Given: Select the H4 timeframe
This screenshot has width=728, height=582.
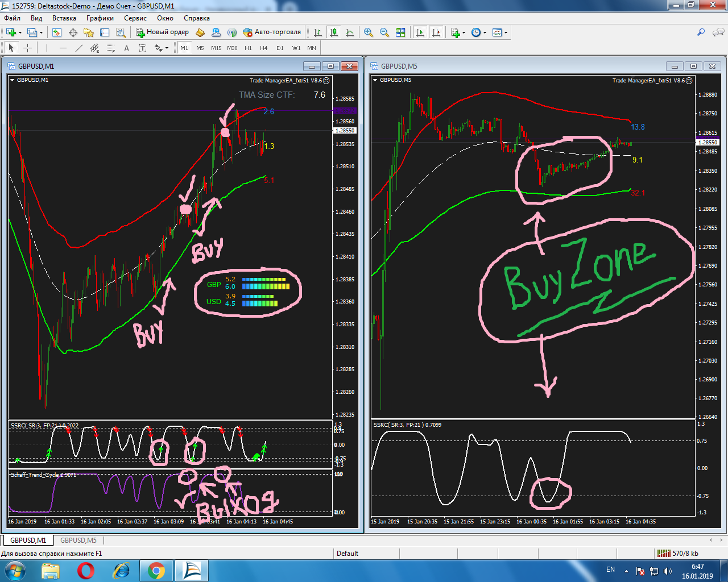Looking at the screenshot, I should 264,48.
